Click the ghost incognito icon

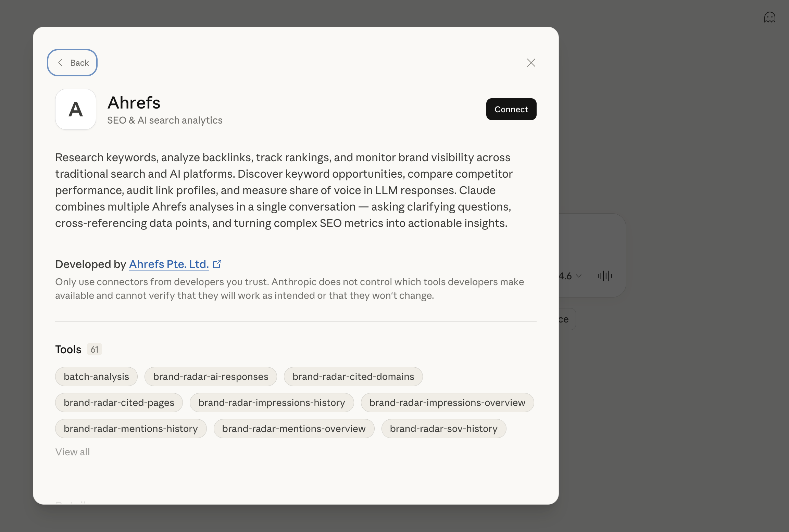point(769,17)
